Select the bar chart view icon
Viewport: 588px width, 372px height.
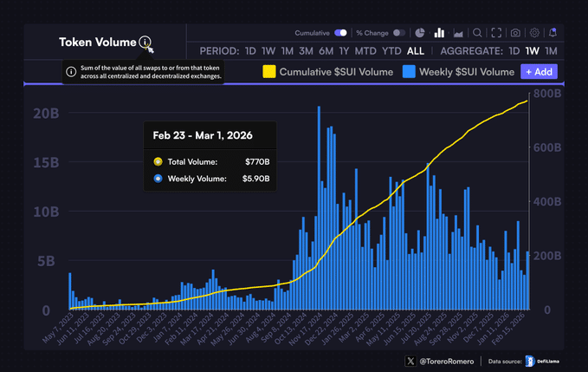click(x=439, y=33)
